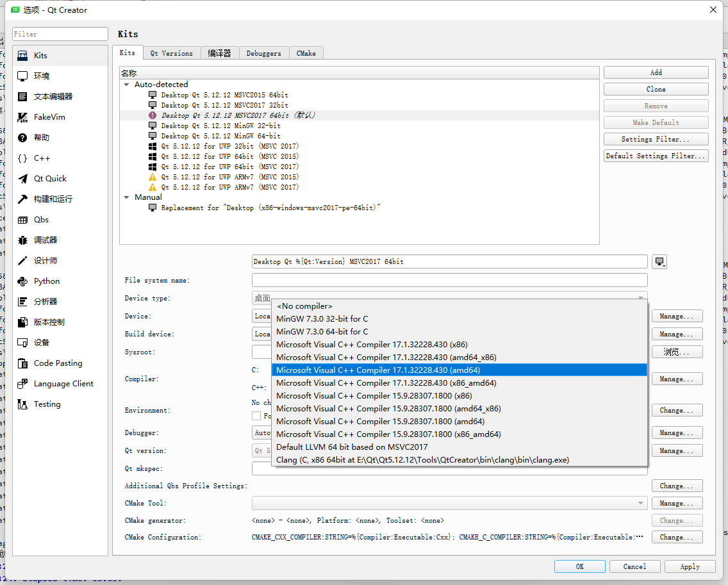Viewport: 728px width, 585px height.
Task: Click monitor icon of MSVC2015 64bit kit
Action: pyautogui.click(x=153, y=95)
